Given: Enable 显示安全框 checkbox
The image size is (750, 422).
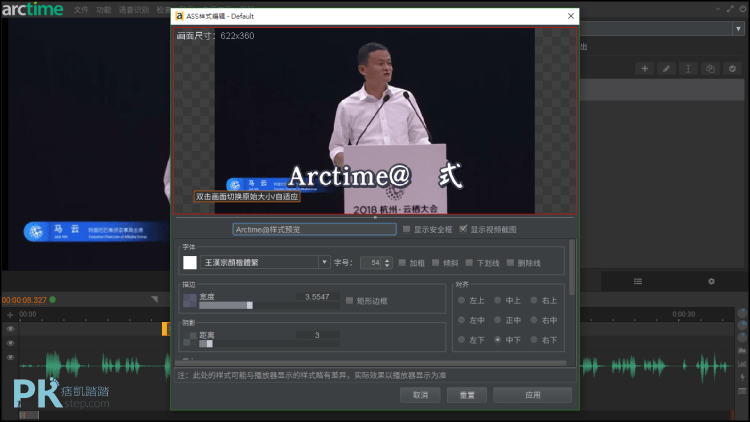Looking at the screenshot, I should click(407, 229).
